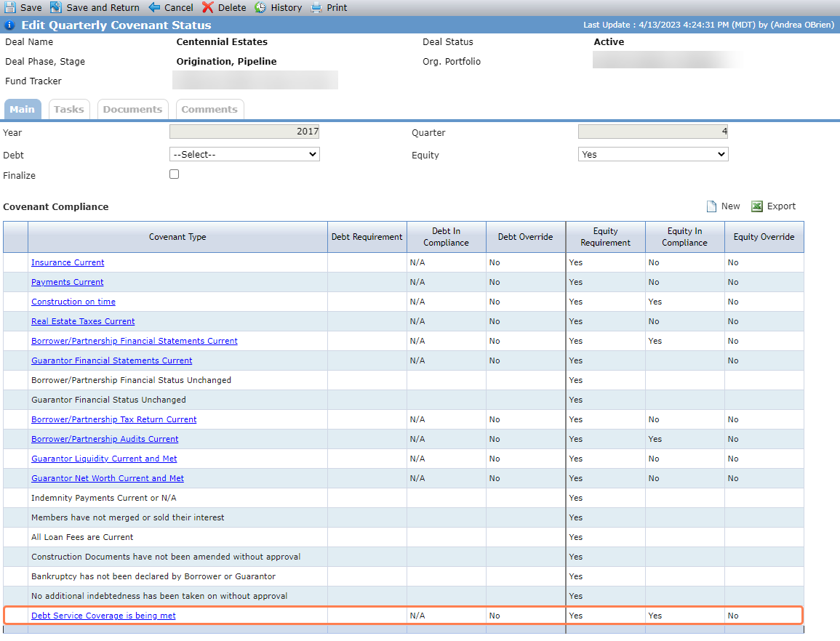Screen dimensions: 840x641
Task: Open Debt Service Coverage is being met link
Action: click(x=103, y=616)
